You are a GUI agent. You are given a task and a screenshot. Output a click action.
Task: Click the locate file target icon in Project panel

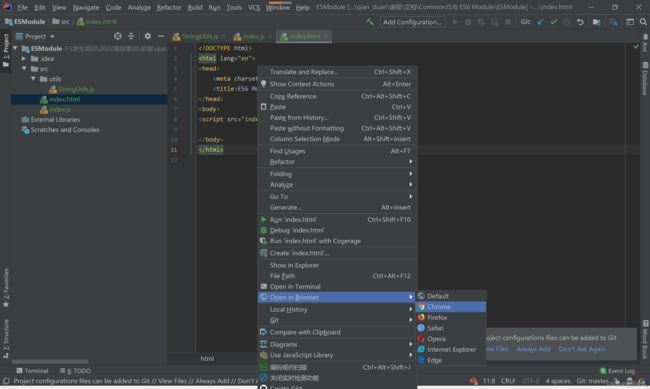point(118,36)
